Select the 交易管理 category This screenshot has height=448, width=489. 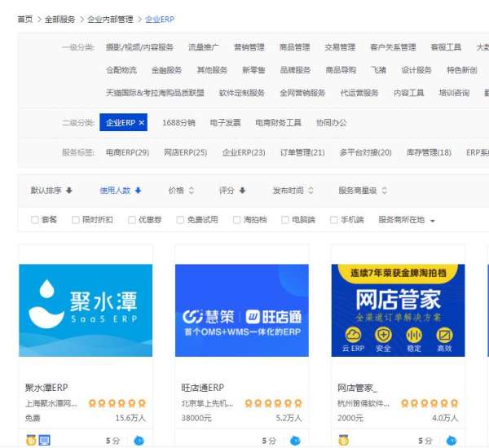click(x=340, y=47)
